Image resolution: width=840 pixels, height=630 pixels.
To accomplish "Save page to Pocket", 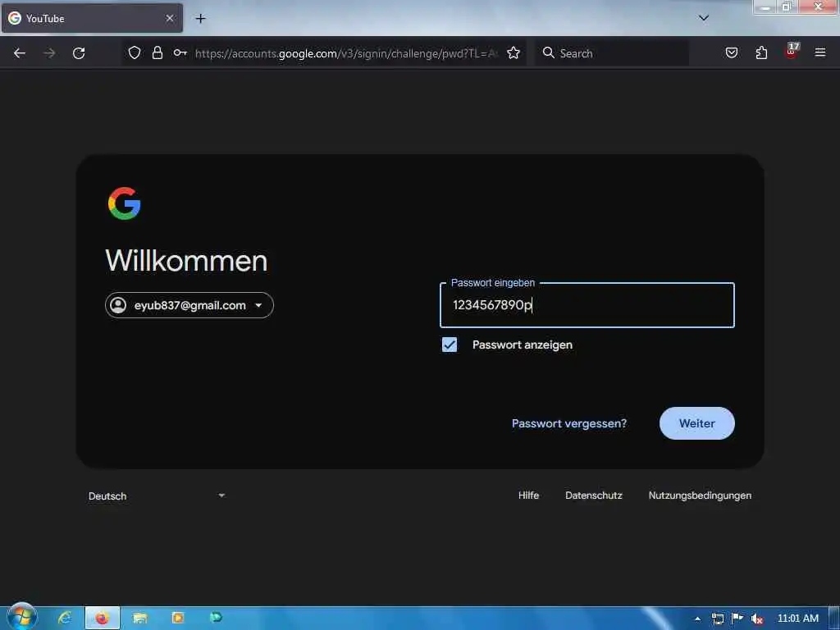I will click(x=731, y=52).
